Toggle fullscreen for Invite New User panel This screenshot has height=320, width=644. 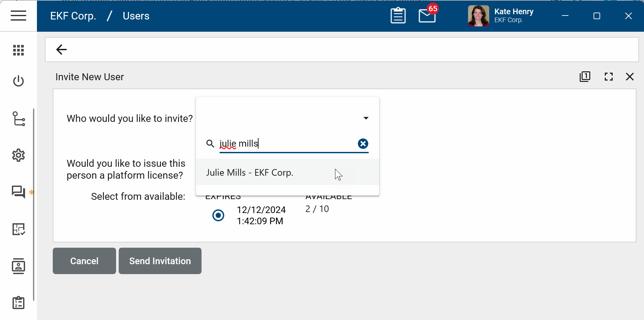(608, 77)
